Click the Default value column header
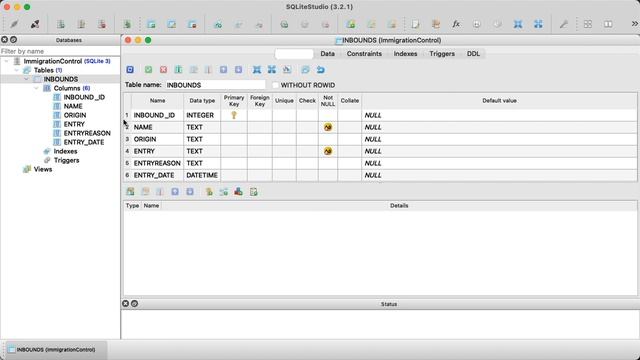Viewport: 640px width, 360px height. pyautogui.click(x=499, y=100)
